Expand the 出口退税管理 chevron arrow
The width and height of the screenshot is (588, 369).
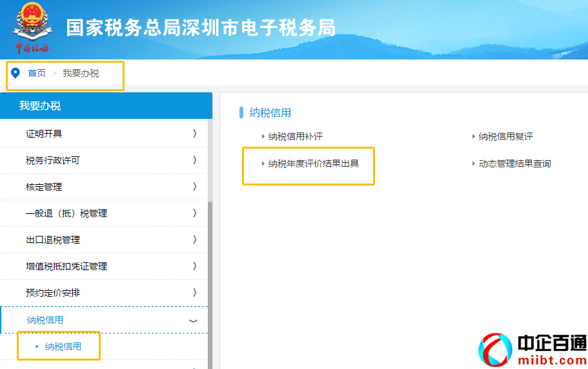point(195,240)
